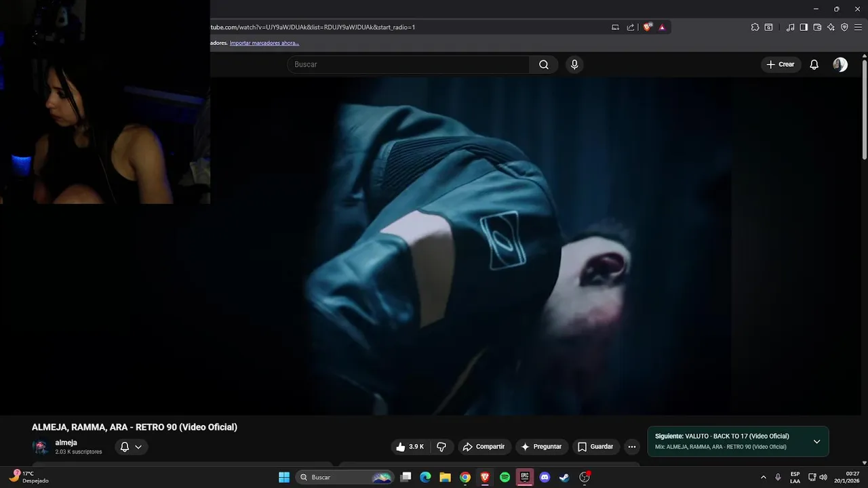Show hidden system tray icons chevron

coord(764,477)
